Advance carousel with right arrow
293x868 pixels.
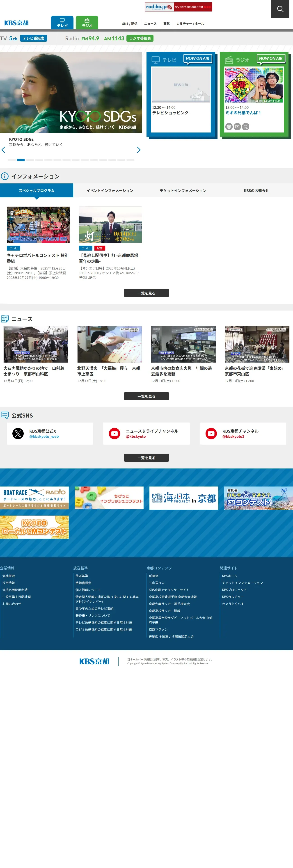tap(139, 150)
